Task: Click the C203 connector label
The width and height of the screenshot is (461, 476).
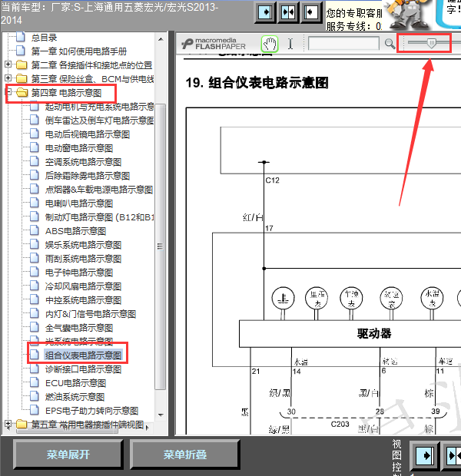Action: pyautogui.click(x=340, y=424)
